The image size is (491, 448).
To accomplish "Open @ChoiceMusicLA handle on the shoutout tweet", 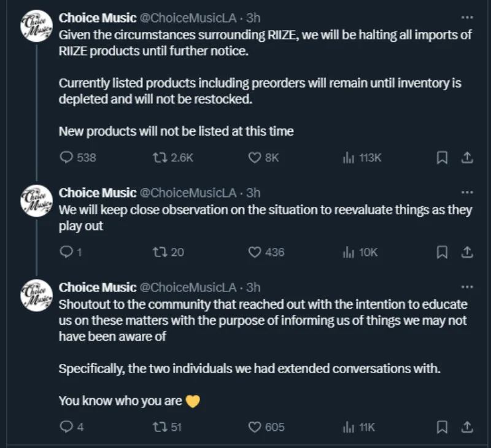I will pos(188,287).
